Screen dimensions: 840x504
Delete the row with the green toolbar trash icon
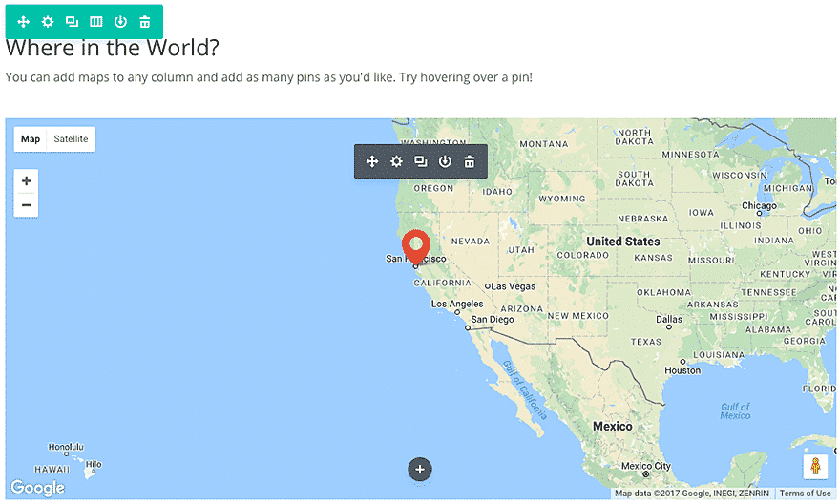click(x=144, y=22)
